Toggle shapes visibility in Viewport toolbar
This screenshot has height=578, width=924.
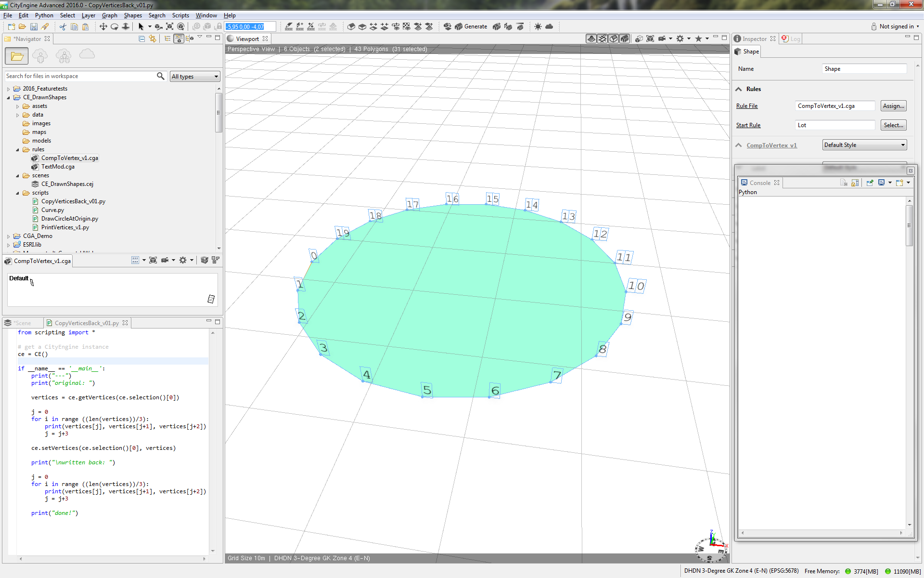[613, 39]
